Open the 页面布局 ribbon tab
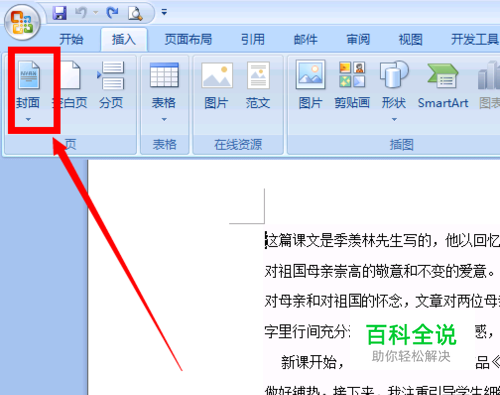Image resolution: width=500 pixels, height=395 pixels. point(188,39)
